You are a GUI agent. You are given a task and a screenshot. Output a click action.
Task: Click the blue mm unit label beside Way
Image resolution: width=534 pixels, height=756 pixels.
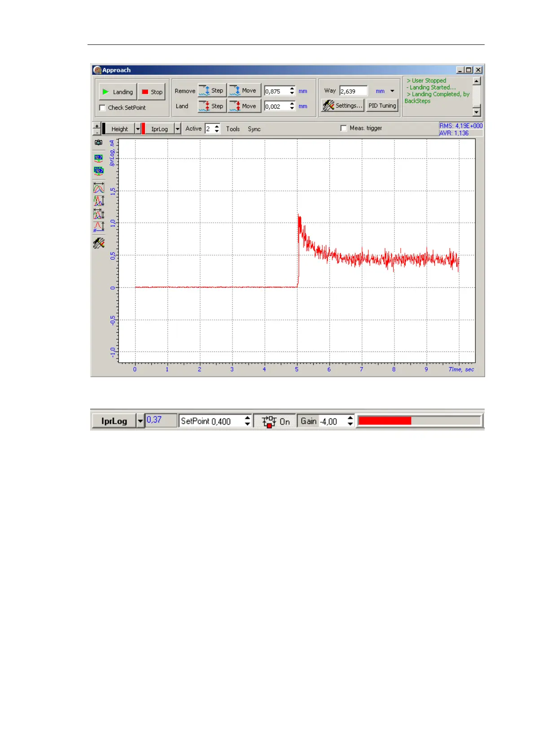pos(380,91)
